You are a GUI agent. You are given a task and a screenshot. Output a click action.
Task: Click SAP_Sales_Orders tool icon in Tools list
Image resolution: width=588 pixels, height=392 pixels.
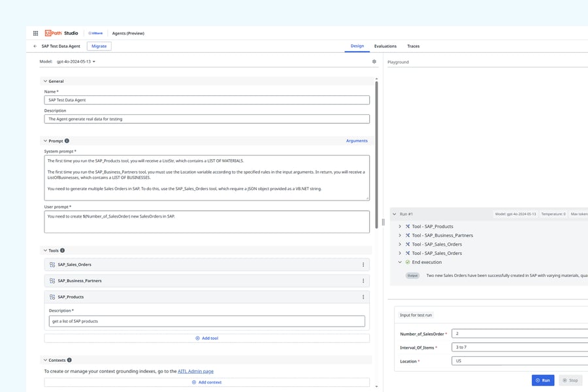pos(52,265)
